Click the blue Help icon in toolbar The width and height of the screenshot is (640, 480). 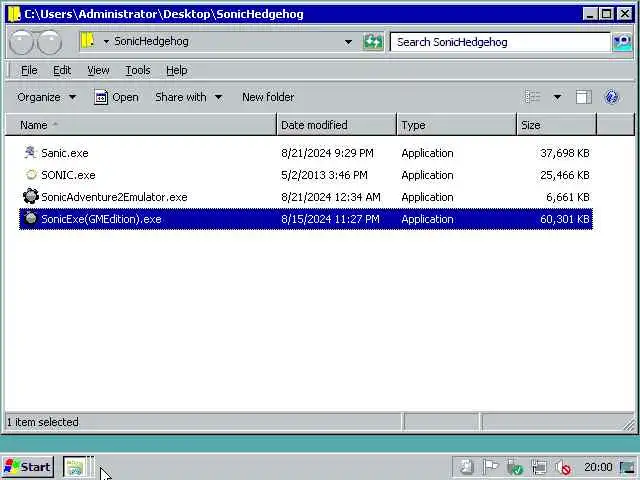[x=611, y=97]
